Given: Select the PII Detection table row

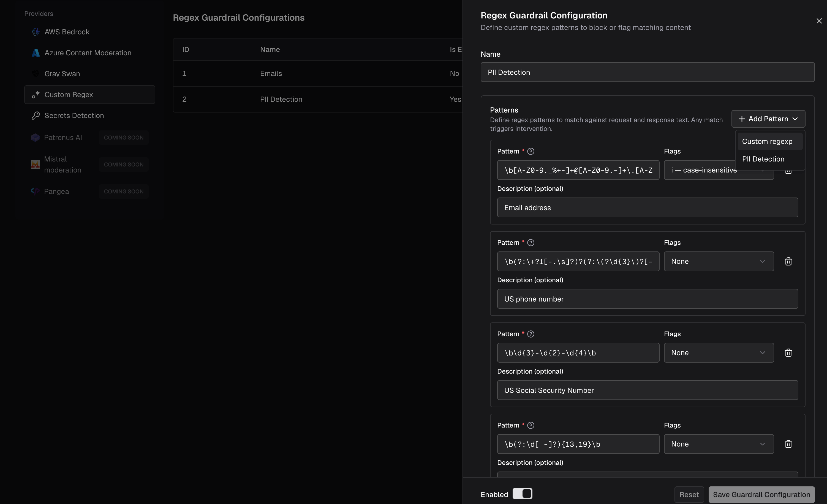Looking at the screenshot, I should pyautogui.click(x=318, y=99).
